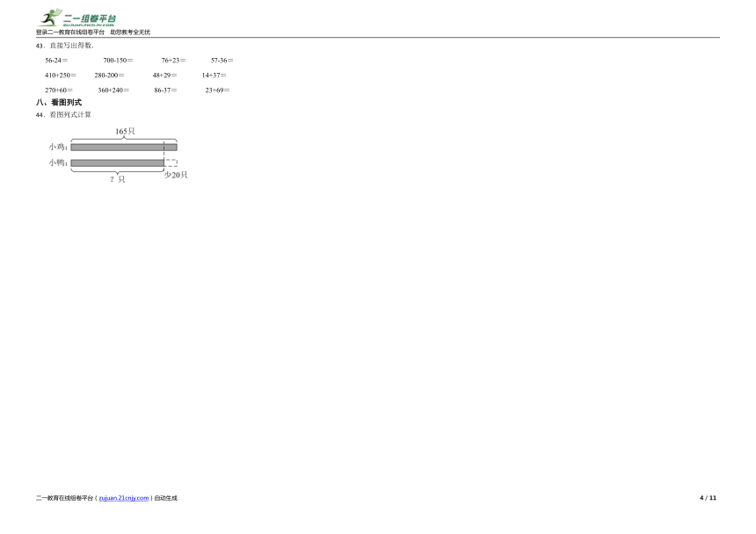Select the equation 76+23=

[x=173, y=61]
